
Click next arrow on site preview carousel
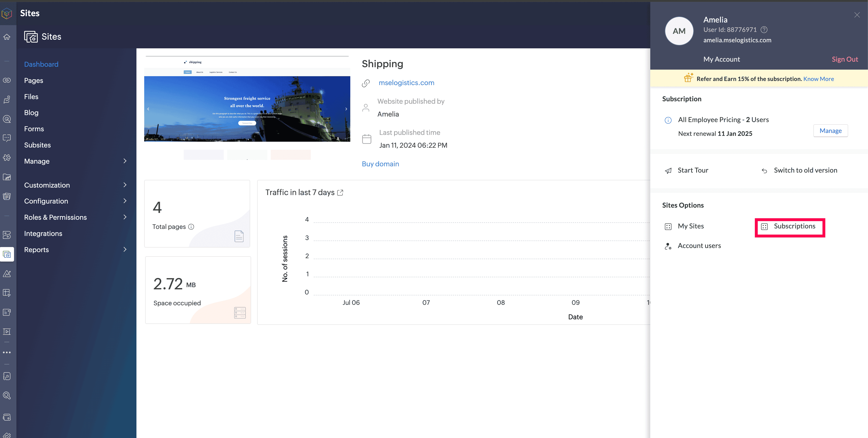click(346, 109)
